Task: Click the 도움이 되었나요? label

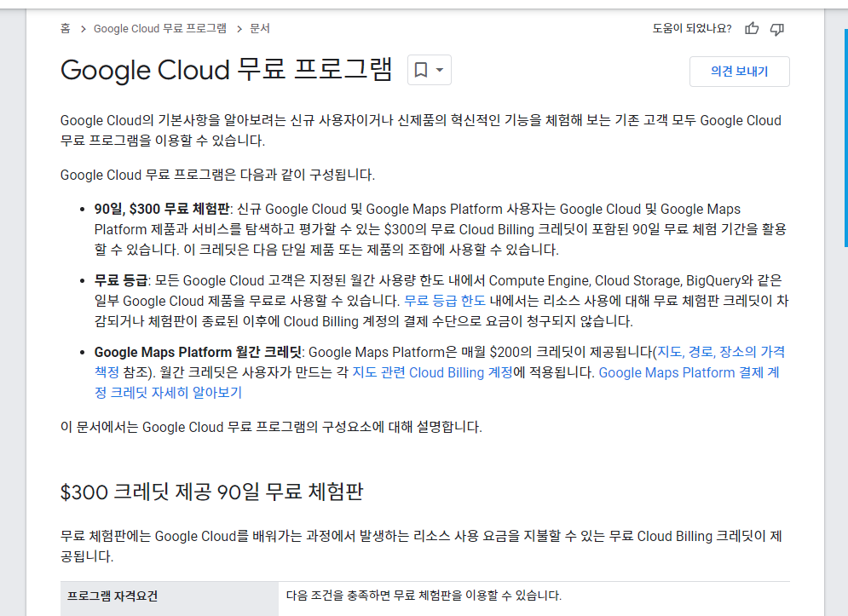Action: 692,28
